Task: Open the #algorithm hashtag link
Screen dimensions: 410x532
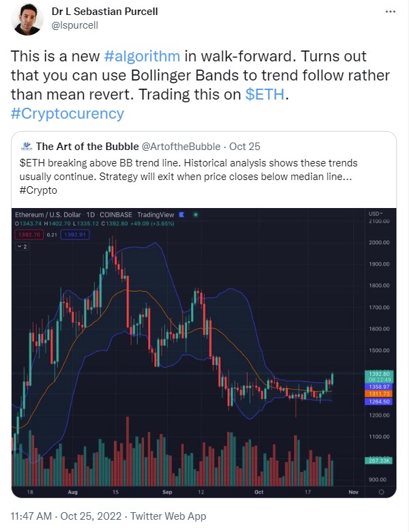Action: coord(142,57)
